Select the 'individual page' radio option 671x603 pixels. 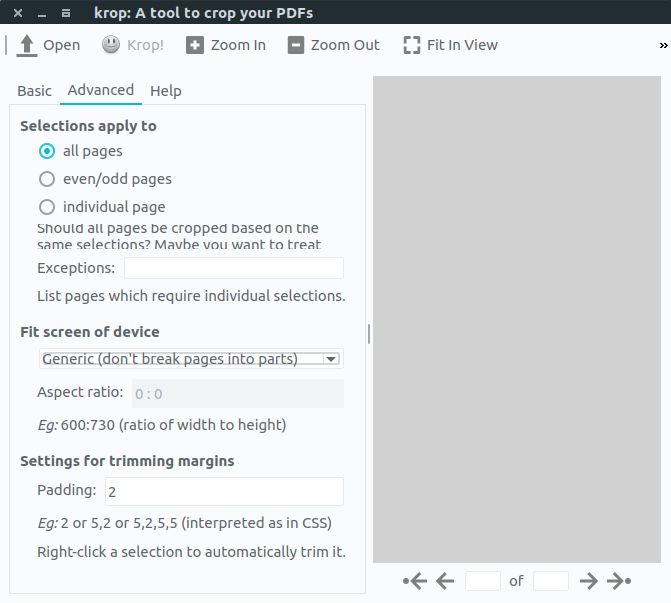tap(47, 207)
